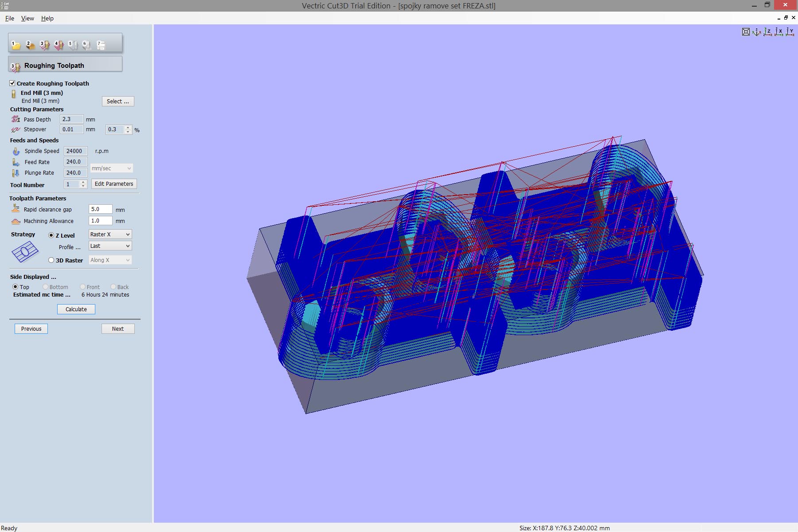The width and height of the screenshot is (798, 532).
Task: Open the View menu
Action: [27, 18]
